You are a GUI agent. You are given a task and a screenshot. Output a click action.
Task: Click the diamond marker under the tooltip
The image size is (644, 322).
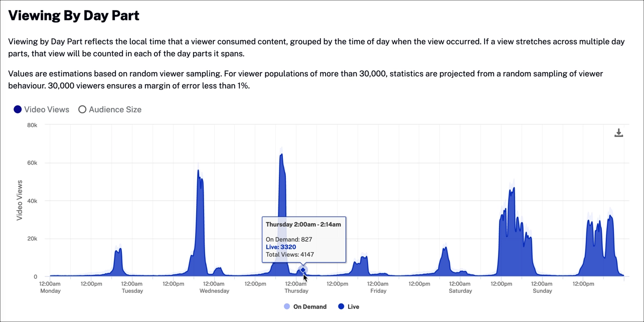coord(303,271)
